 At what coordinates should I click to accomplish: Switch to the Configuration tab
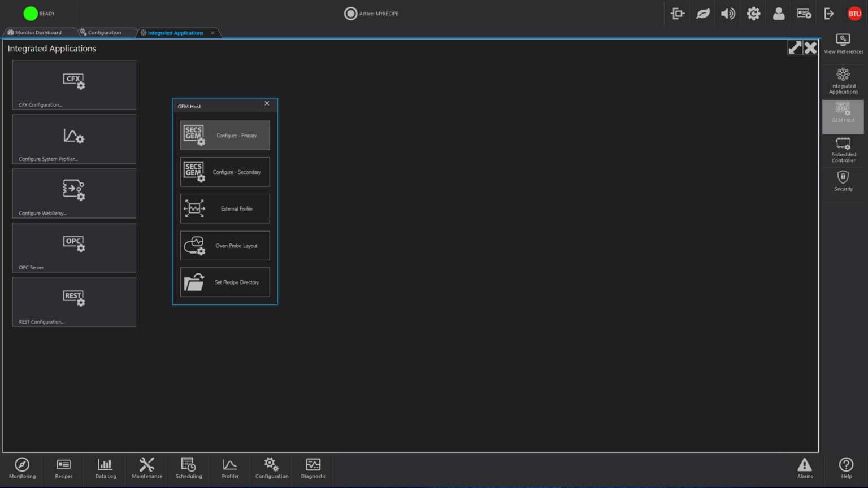pos(104,33)
